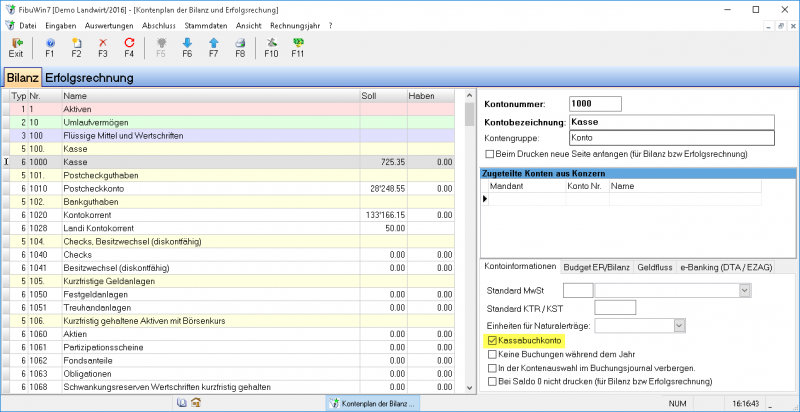
Task: Click the account list scroll up arrow
Action: [470, 95]
